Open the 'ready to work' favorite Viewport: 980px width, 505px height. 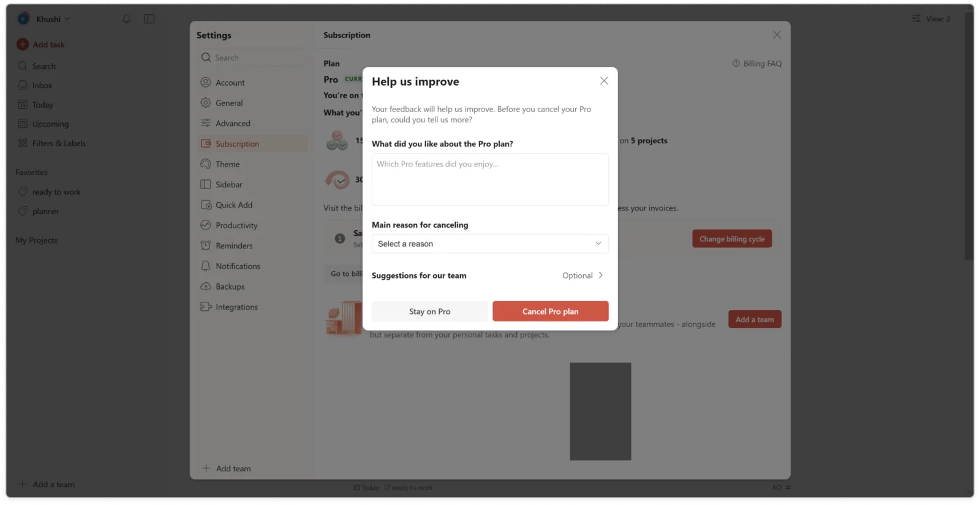click(56, 192)
